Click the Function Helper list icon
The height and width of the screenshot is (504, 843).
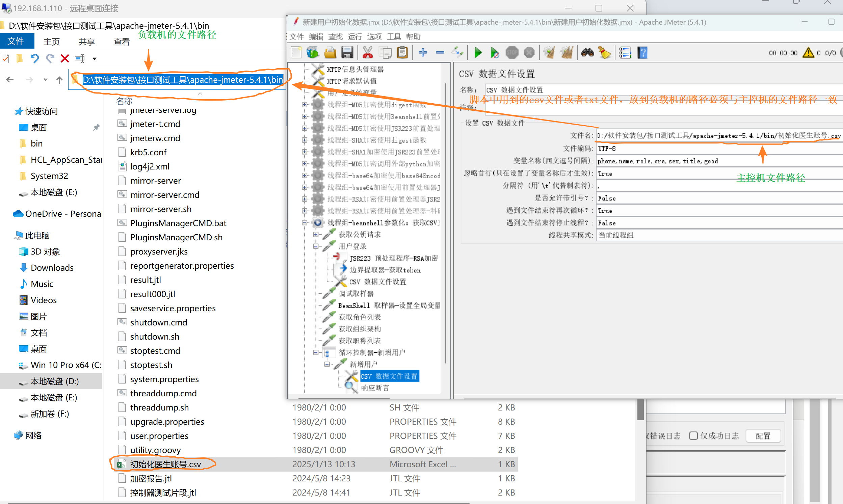point(625,53)
